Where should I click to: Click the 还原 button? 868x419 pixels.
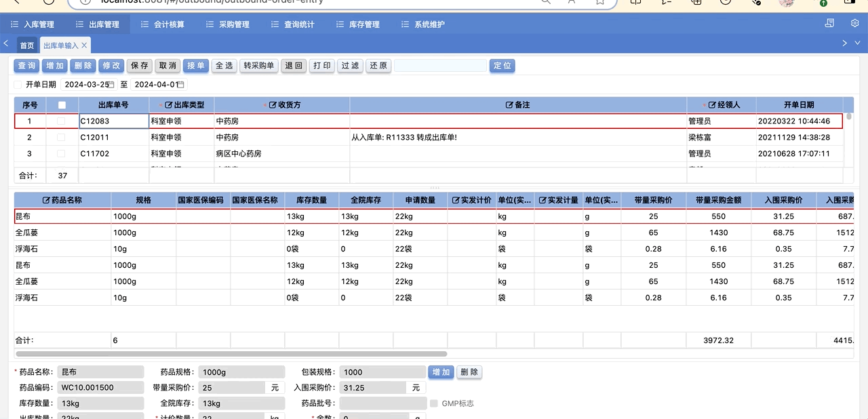click(379, 66)
